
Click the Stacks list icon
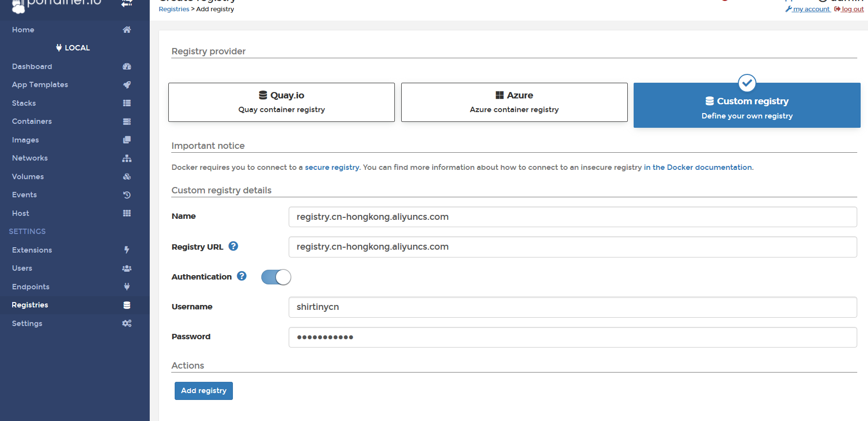(x=127, y=103)
